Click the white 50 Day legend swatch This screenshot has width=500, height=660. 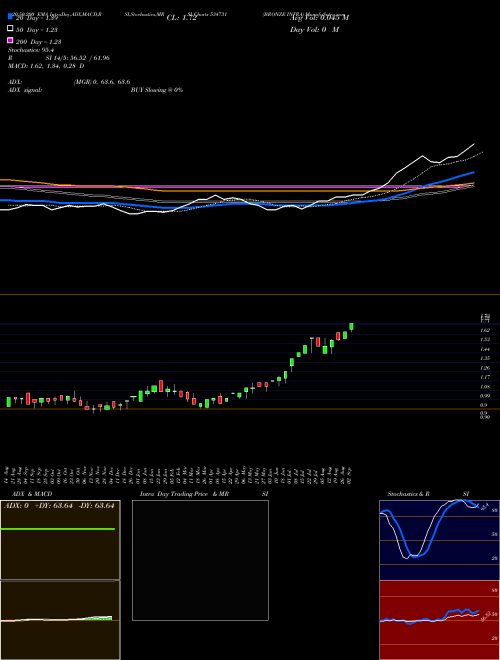tap(10, 29)
